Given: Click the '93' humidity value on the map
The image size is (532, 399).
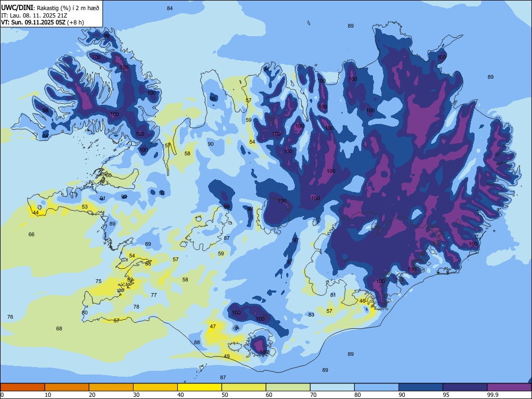Looking at the screenshot, I should [162, 193].
